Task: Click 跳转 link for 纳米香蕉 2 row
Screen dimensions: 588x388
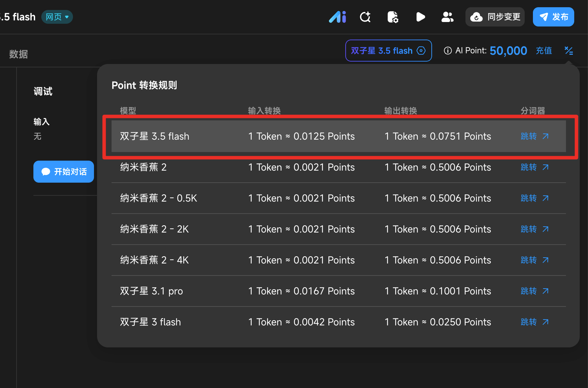Action: 535,167
